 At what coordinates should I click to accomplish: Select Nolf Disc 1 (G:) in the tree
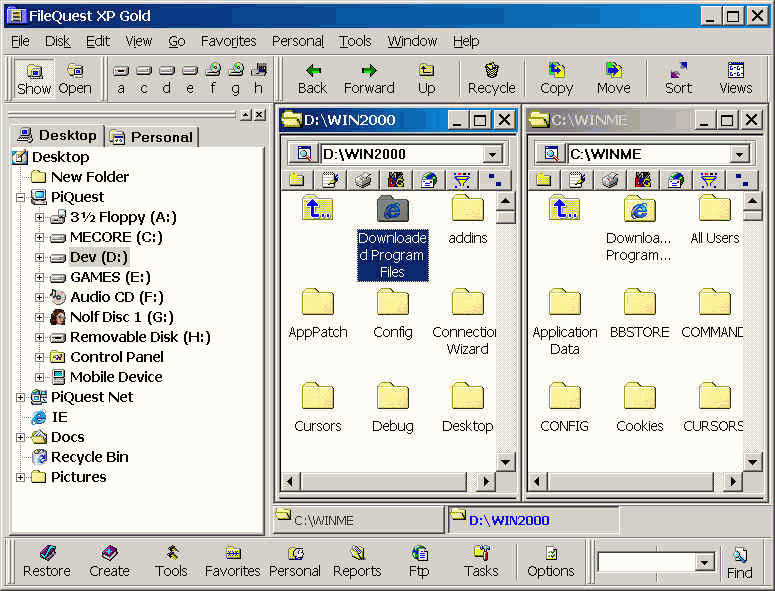[112, 317]
